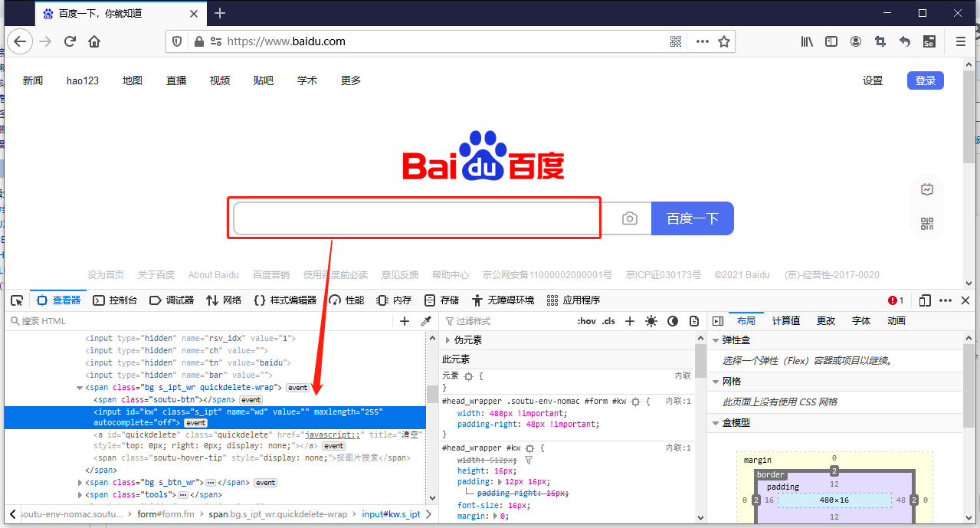This screenshot has width=980, height=528.
Task: Open responsive design mode icon
Action: [x=926, y=300]
